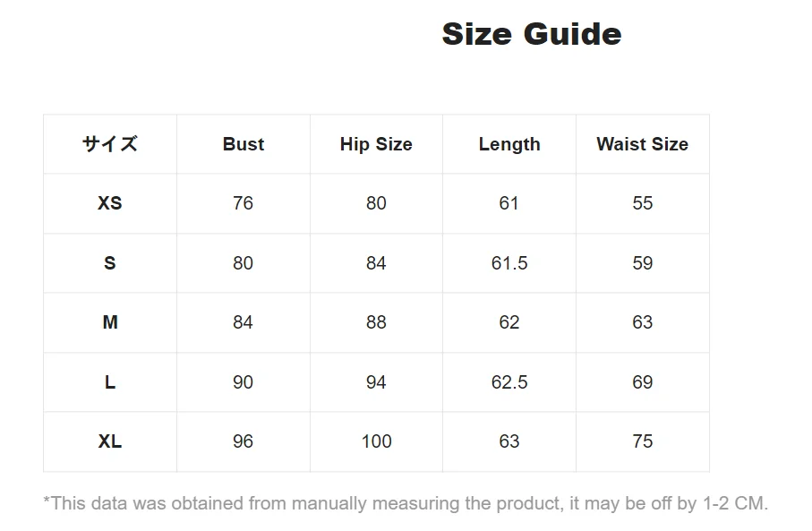Click the Hip Size column header

coord(377,144)
